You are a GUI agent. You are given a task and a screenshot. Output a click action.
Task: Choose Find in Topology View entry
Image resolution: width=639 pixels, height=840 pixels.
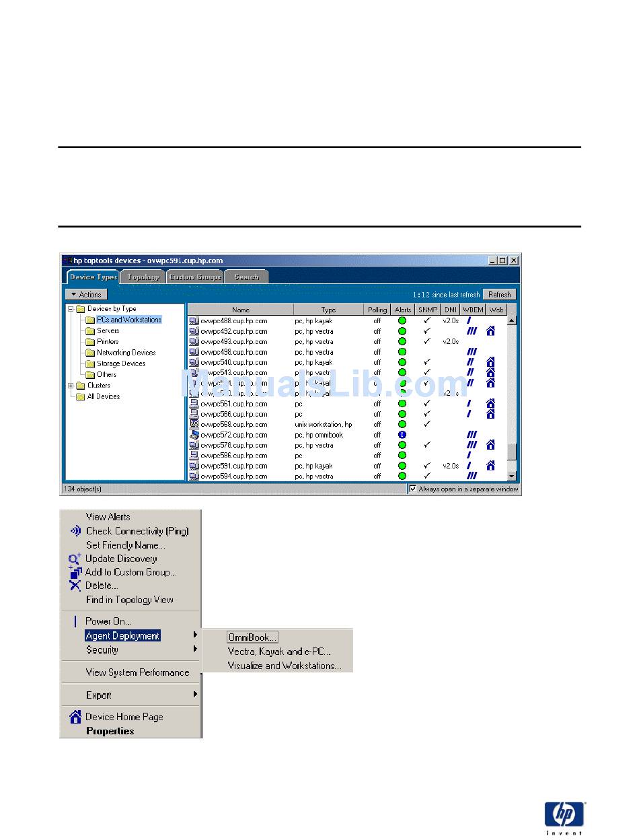(129, 600)
